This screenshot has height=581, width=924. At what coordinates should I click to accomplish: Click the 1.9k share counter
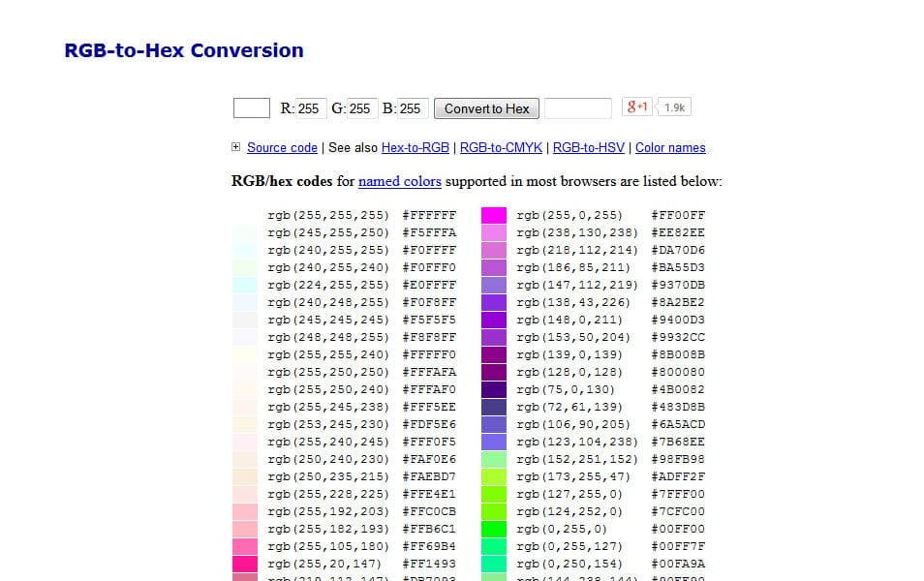[672, 107]
